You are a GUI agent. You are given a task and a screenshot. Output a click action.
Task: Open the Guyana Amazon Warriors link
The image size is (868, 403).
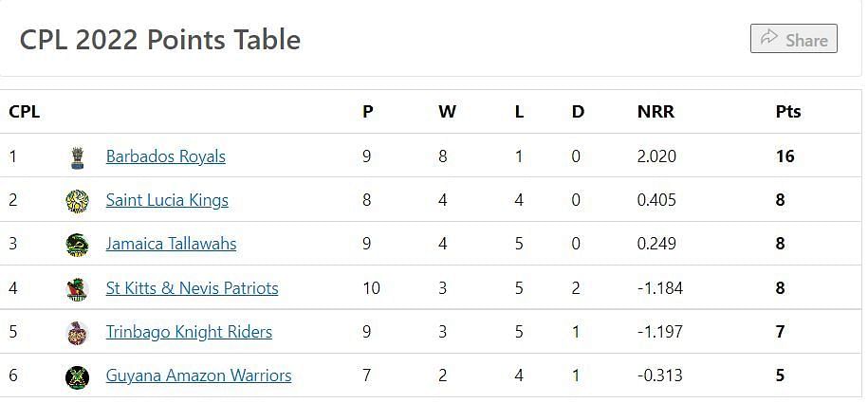pos(198,376)
